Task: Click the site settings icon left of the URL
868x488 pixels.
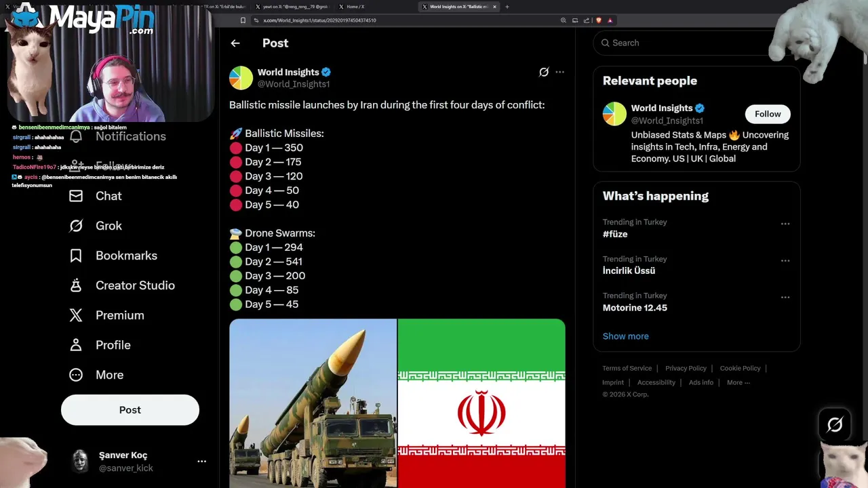Action: pyautogui.click(x=256, y=20)
